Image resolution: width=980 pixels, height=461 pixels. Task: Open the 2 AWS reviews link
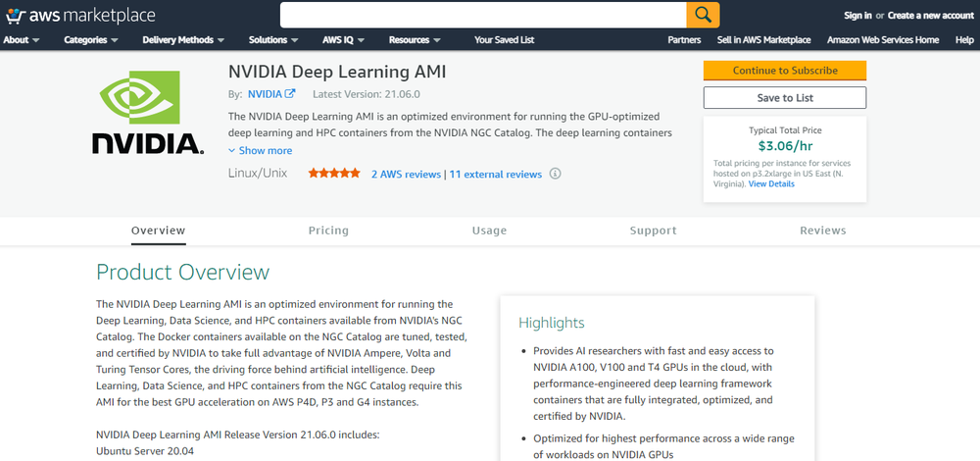(406, 174)
